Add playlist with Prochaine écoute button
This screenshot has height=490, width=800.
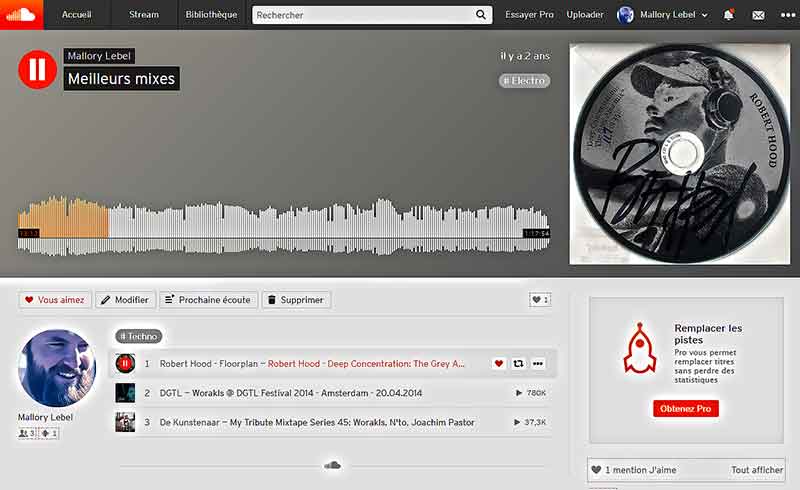pos(208,300)
